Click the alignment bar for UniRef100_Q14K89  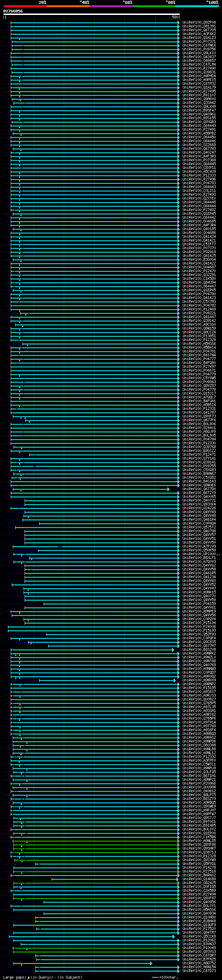point(115,879)
